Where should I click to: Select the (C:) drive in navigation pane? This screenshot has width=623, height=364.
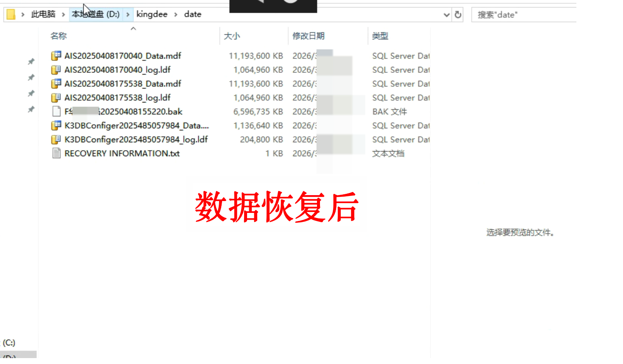[x=9, y=343]
